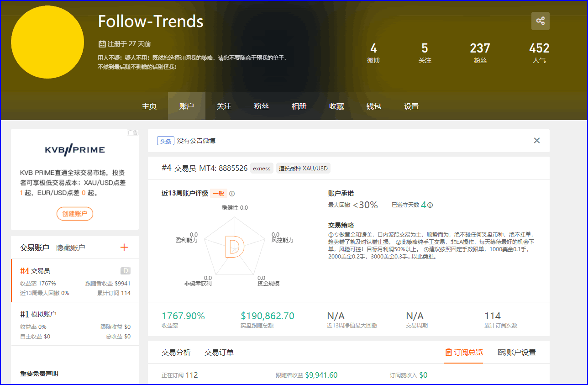Open the 相册 tab
Screen dimensions: 588x385
pos(299,106)
